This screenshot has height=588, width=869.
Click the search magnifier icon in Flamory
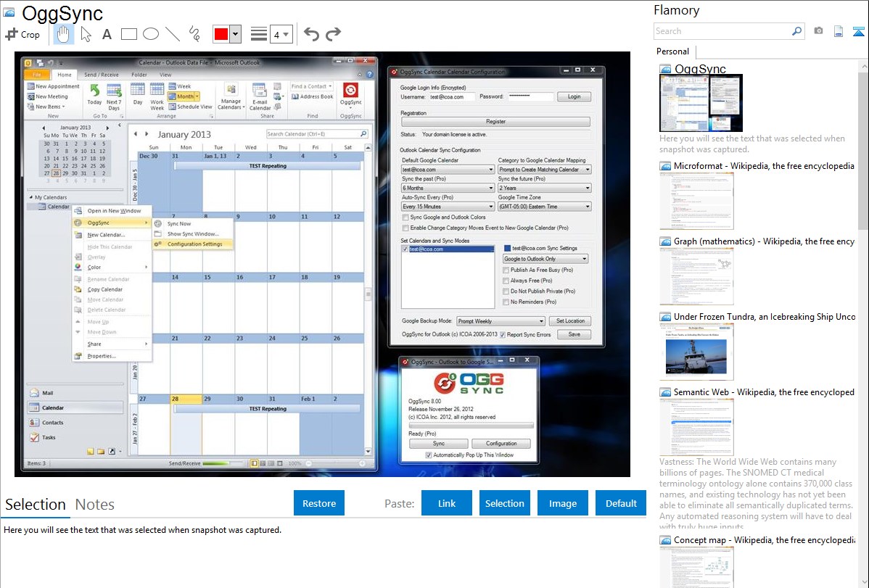796,31
